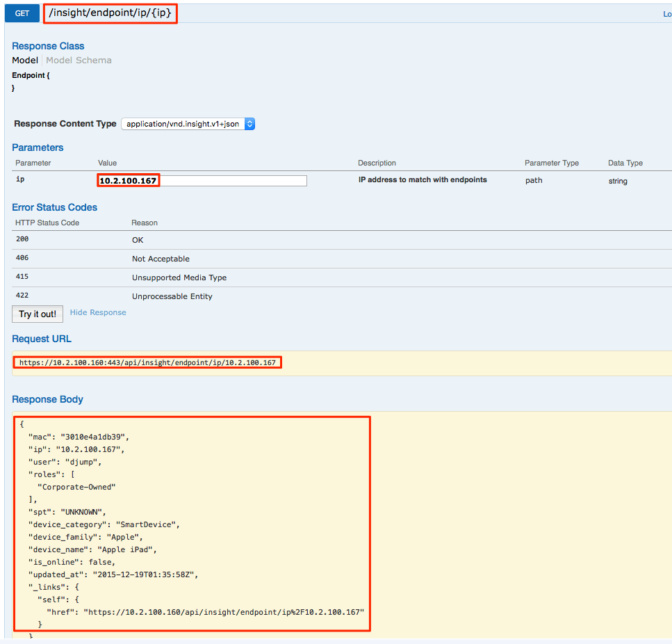The width and height of the screenshot is (672, 644).
Task: Click the HTTP Status Code column header
Action: 47,223
